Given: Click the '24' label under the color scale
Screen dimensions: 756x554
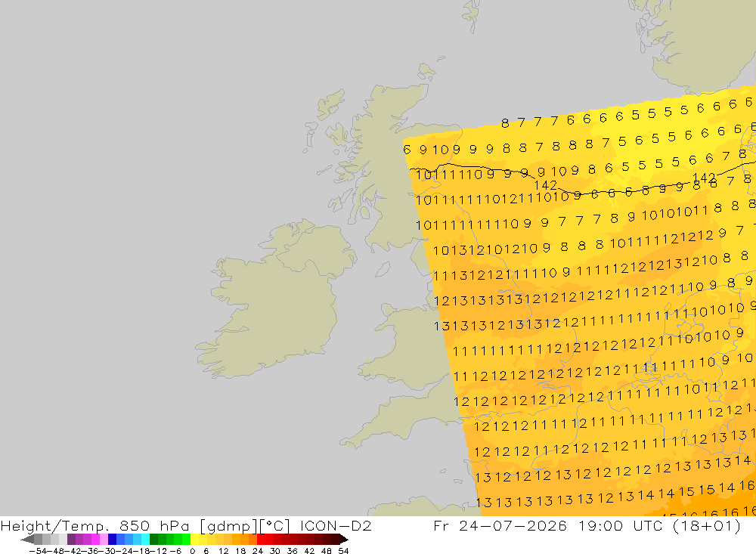Looking at the screenshot, I should click(258, 551).
